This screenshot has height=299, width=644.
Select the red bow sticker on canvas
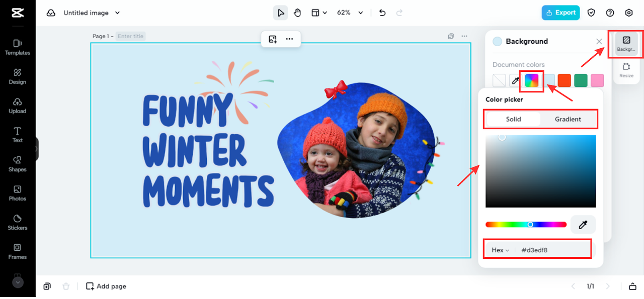[x=336, y=89]
